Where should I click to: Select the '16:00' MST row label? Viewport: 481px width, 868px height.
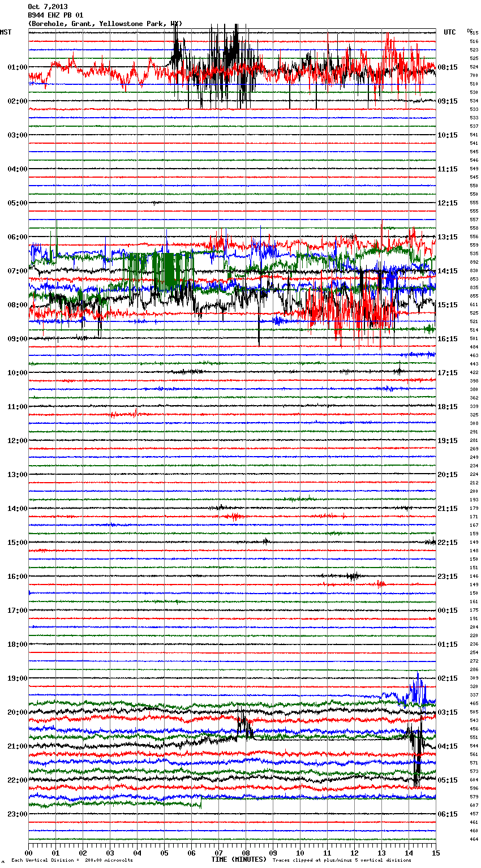pos(17,577)
